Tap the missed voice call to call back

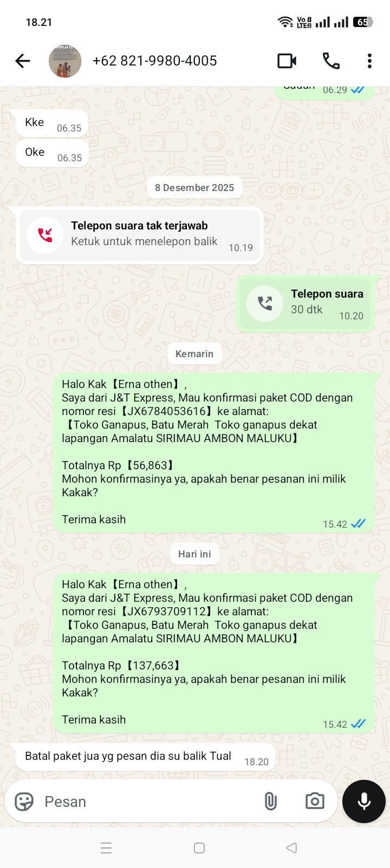point(140,235)
